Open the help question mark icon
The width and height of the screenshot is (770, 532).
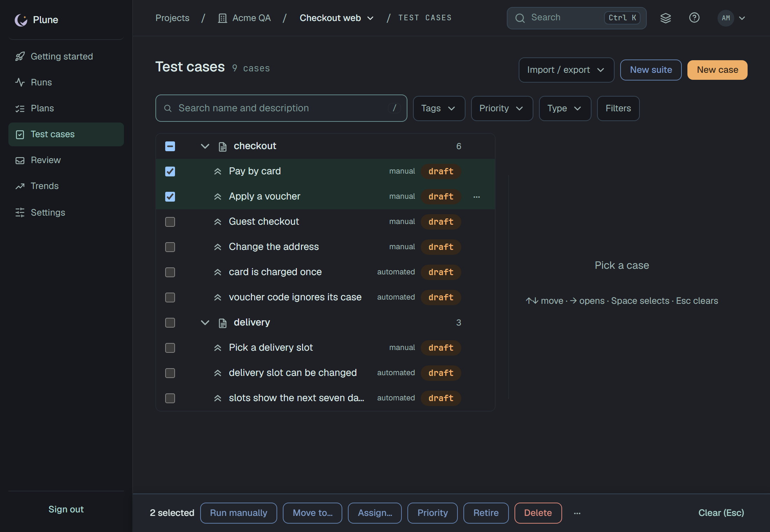694,18
